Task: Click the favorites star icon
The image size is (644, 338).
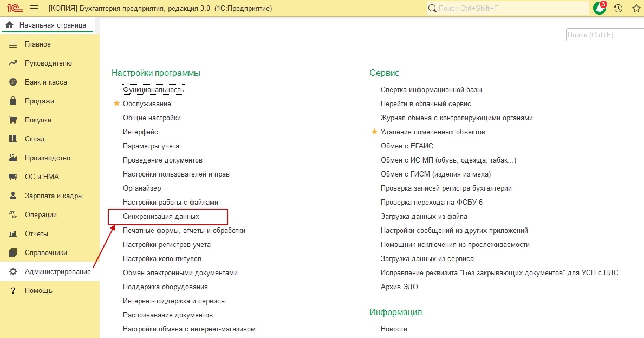Action: (635, 8)
